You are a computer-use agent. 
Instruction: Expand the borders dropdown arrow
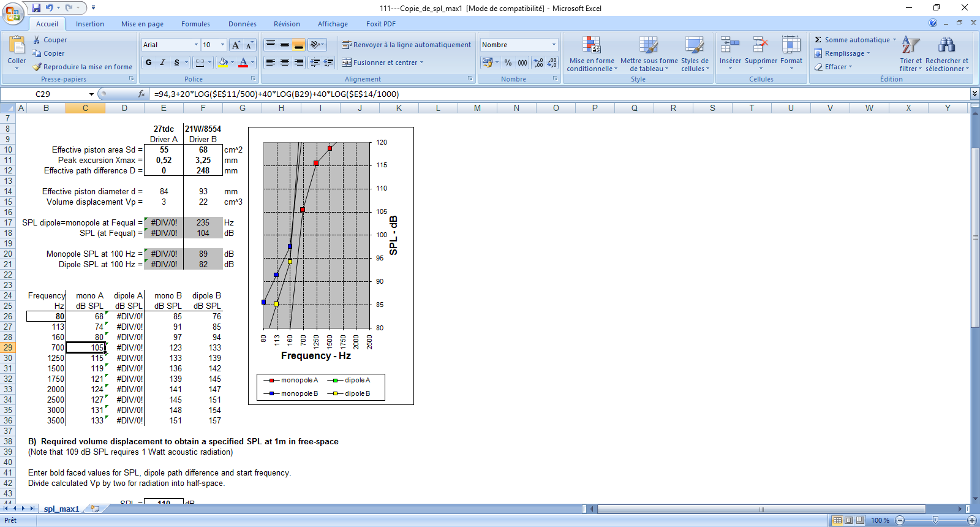209,63
